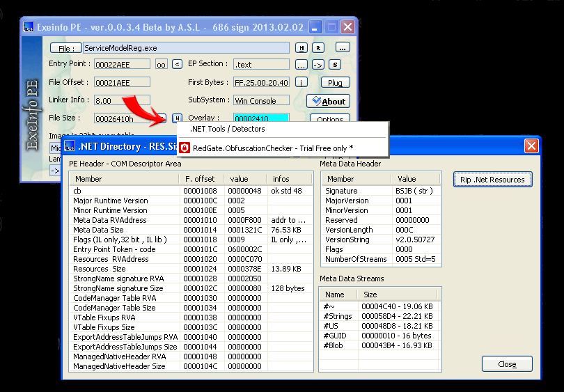The image size is (564, 392).
Task: Click the N .NET button beside Overlay
Action: (177, 118)
